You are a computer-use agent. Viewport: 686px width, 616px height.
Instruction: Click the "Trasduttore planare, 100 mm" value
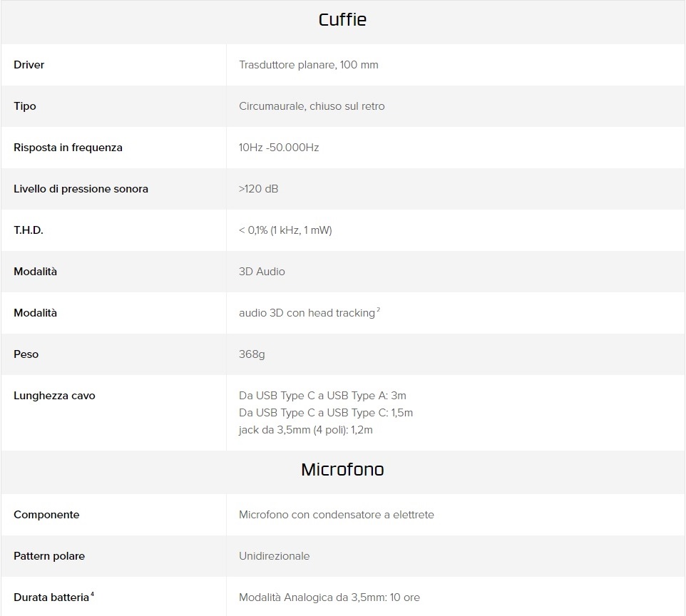309,65
